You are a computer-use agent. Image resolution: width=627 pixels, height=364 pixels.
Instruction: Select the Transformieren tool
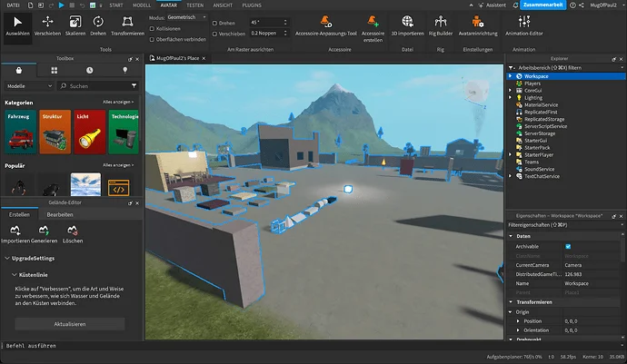click(x=127, y=26)
